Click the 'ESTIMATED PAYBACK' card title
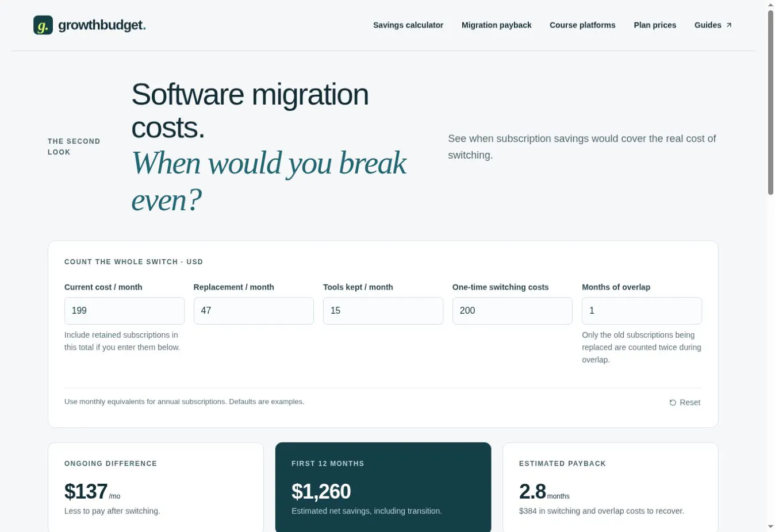The height and width of the screenshot is (532, 775). click(562, 464)
